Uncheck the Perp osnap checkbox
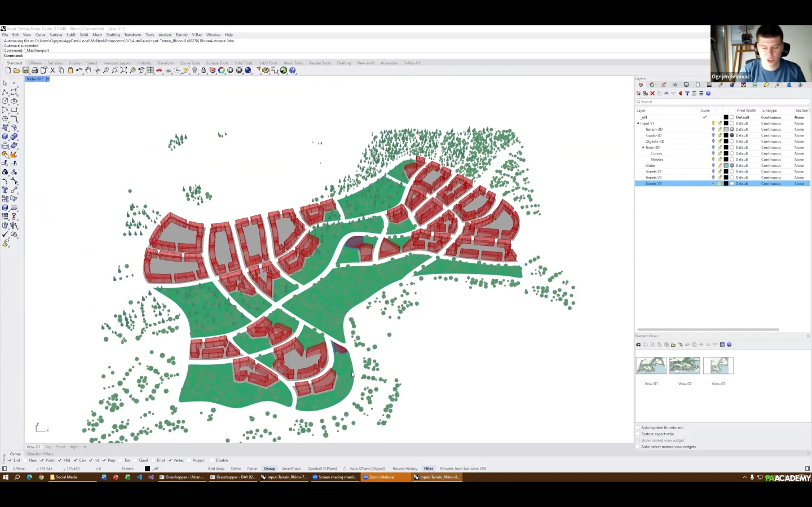 [x=104, y=460]
